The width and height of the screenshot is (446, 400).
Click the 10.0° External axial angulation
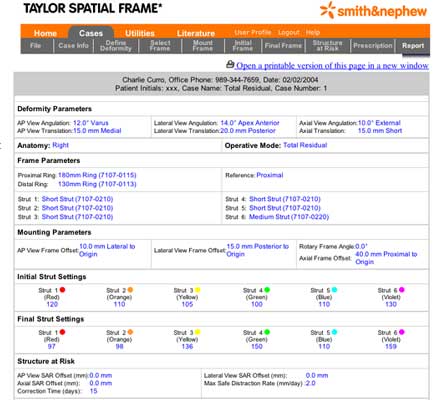[x=379, y=123]
